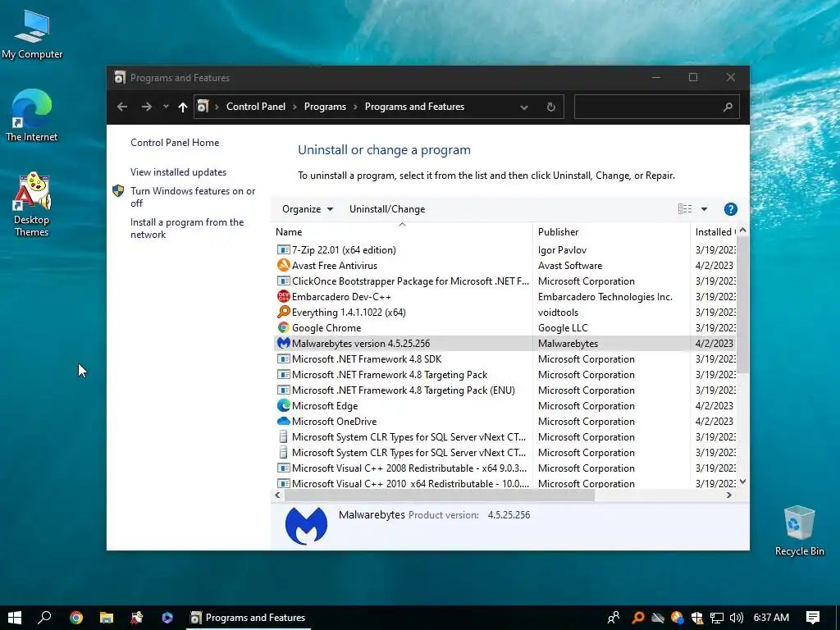
Task: Click the voidtools publisher cell
Action: (558, 312)
